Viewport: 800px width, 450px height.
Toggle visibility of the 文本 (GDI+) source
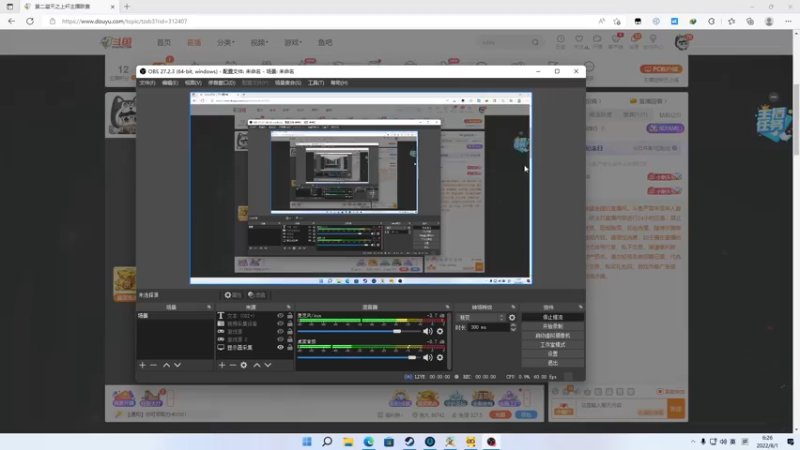click(x=280, y=316)
